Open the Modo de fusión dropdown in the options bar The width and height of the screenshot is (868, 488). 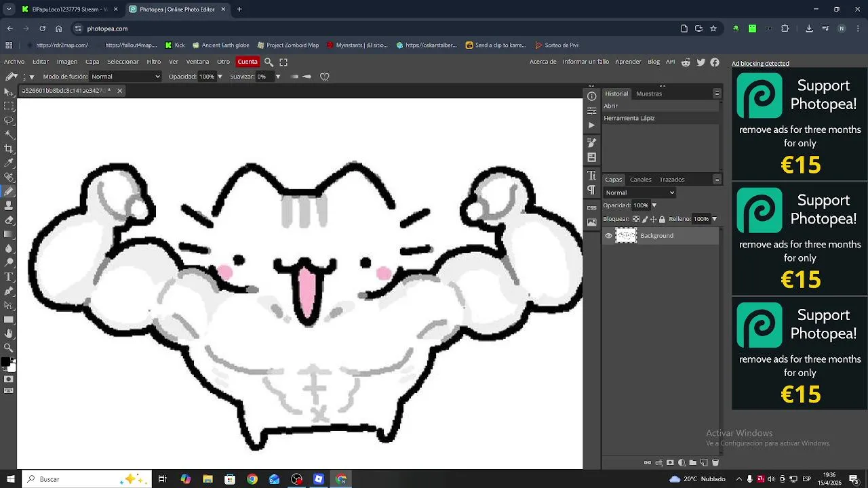point(125,77)
